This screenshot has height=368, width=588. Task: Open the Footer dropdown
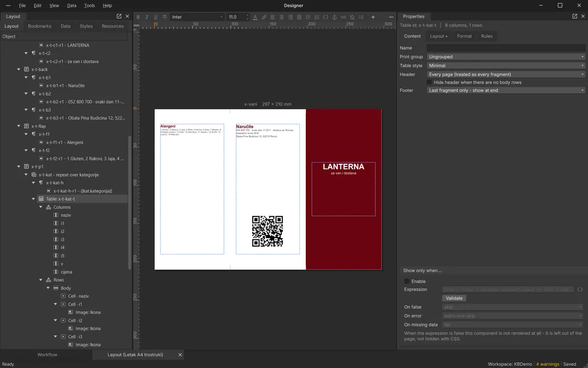click(x=506, y=90)
